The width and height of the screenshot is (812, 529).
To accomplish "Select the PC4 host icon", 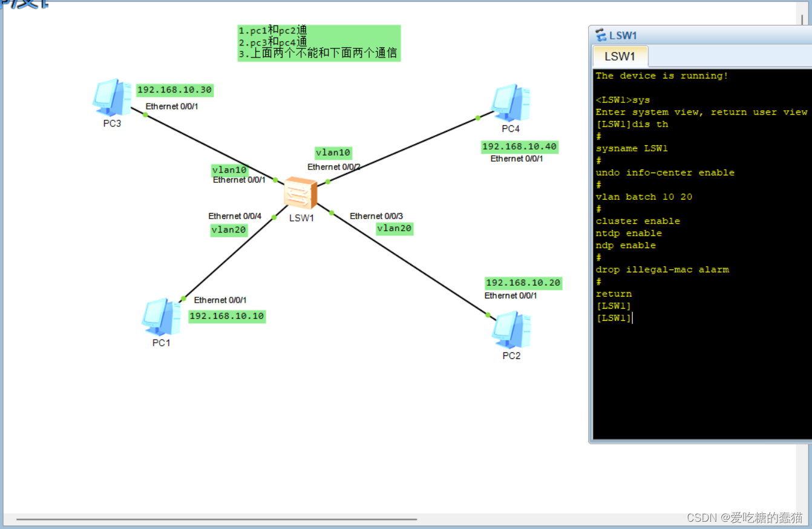I will pyautogui.click(x=510, y=104).
